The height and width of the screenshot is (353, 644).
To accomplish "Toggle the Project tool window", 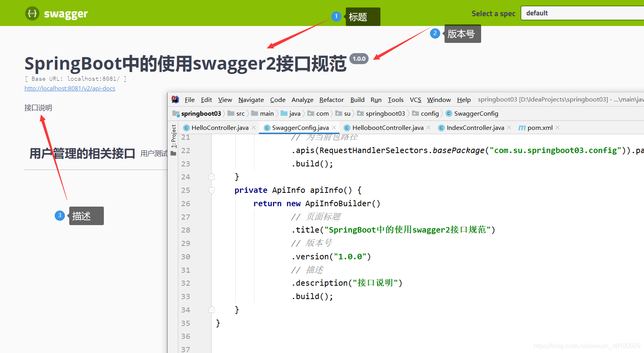I will coord(173,140).
